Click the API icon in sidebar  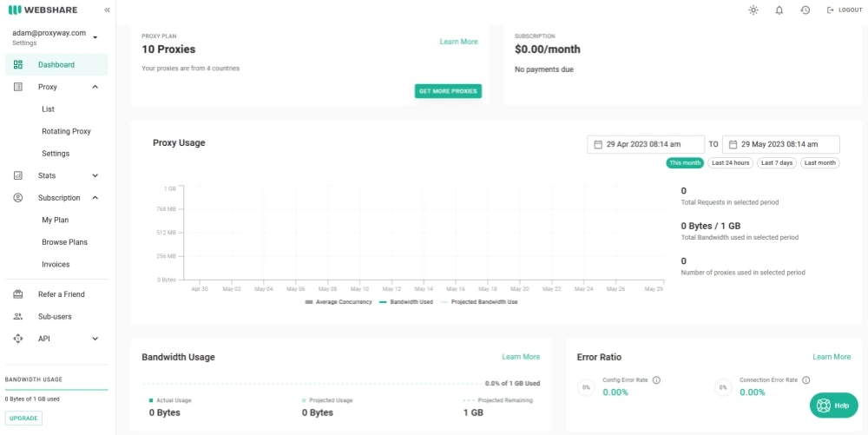coord(17,339)
